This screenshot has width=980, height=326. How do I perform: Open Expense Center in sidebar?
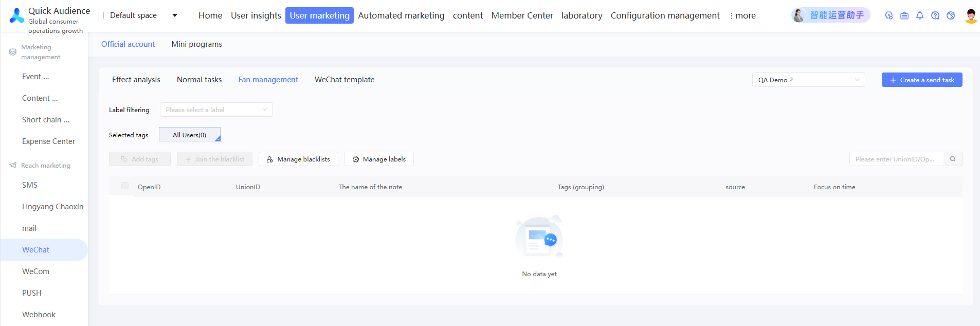48,141
